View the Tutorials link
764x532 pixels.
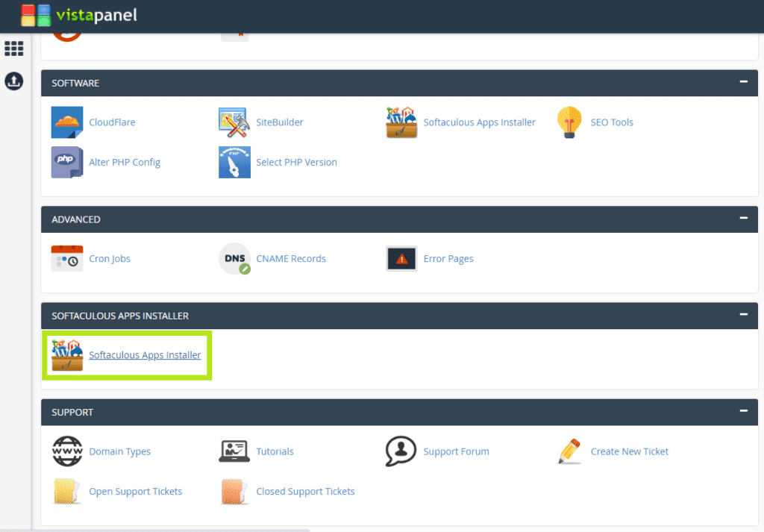275,451
